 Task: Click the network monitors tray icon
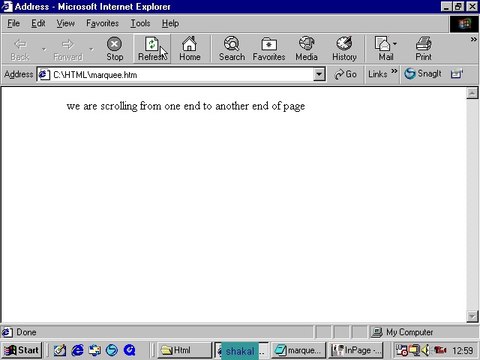414,350
